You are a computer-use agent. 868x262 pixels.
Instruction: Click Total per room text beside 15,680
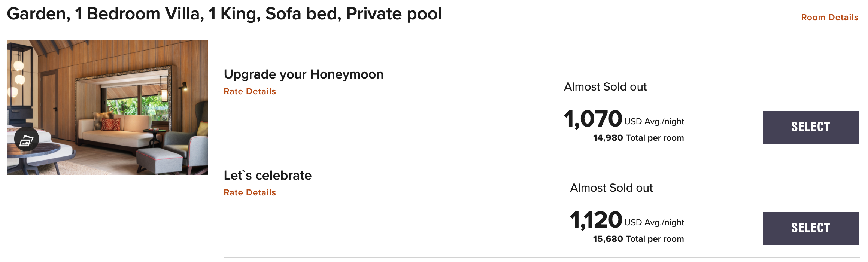tap(655, 239)
